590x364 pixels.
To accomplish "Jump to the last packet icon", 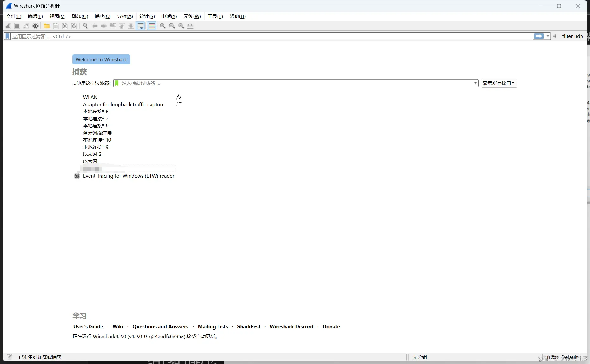I will tap(131, 26).
